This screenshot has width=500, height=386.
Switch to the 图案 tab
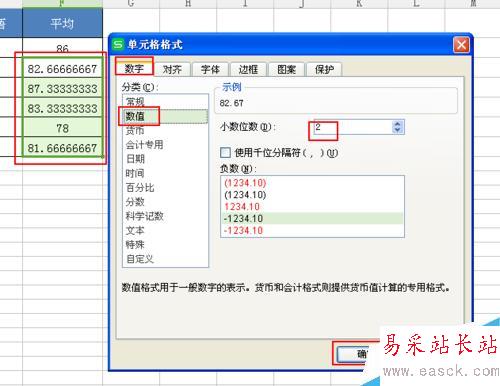pos(286,69)
